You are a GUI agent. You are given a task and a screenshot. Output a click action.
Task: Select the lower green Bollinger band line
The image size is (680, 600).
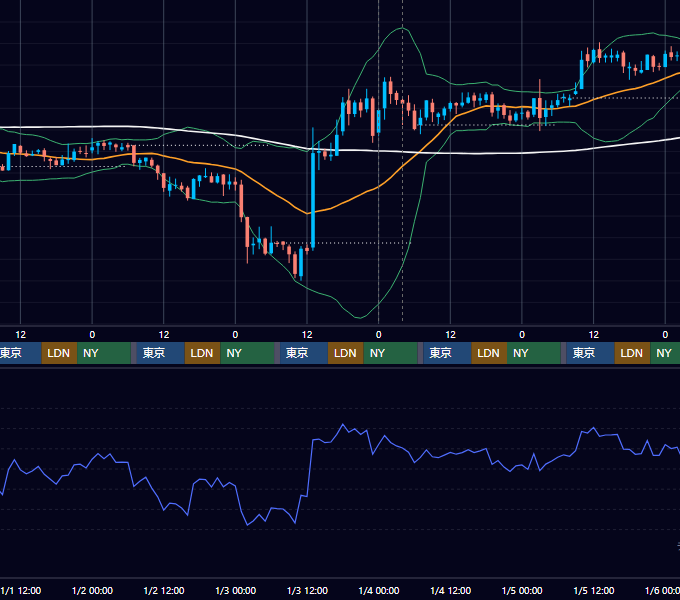(359, 317)
